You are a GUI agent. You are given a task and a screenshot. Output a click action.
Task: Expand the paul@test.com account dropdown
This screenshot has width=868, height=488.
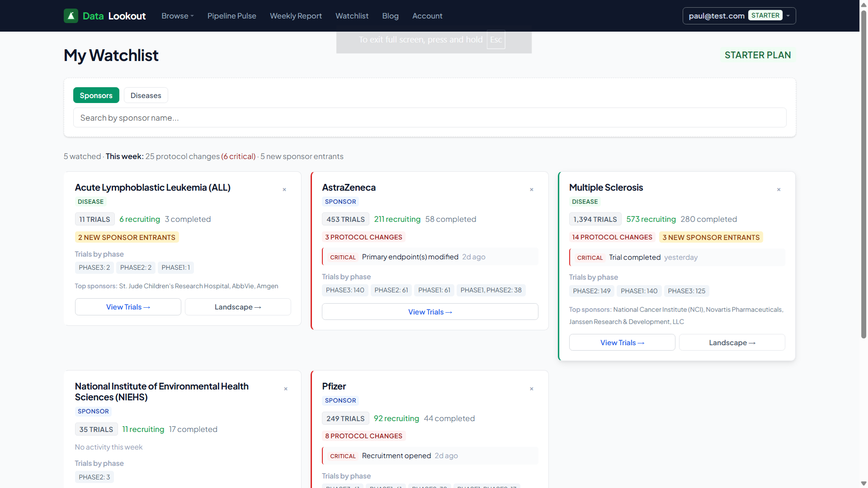pos(739,16)
